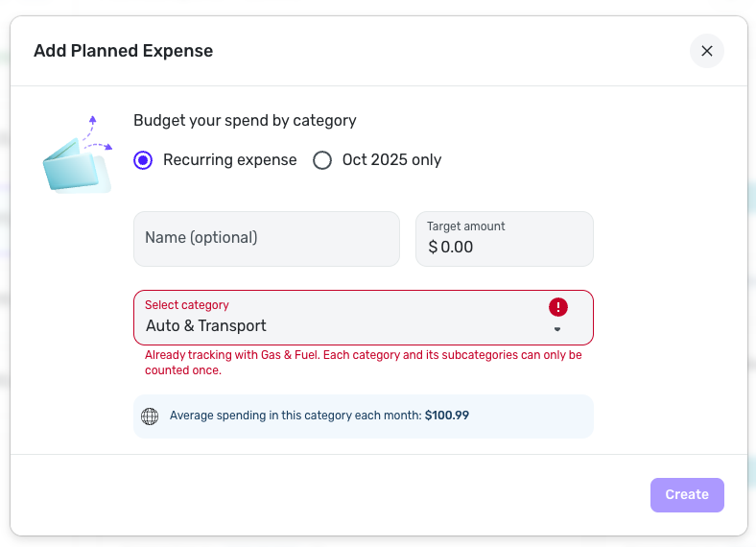This screenshot has width=756, height=547.
Task: Open the Select category dropdown
Action: coord(363,318)
